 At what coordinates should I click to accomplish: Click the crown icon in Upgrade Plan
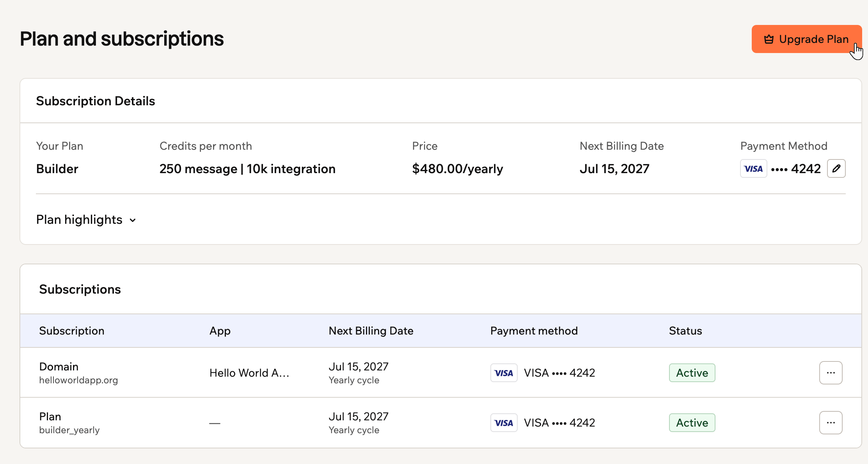(x=769, y=39)
